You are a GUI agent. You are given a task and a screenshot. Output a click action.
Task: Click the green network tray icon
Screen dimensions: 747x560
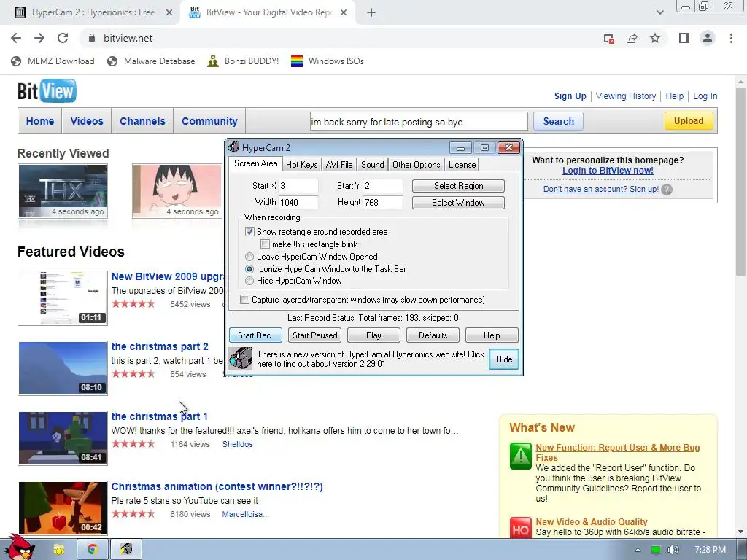[x=656, y=550]
